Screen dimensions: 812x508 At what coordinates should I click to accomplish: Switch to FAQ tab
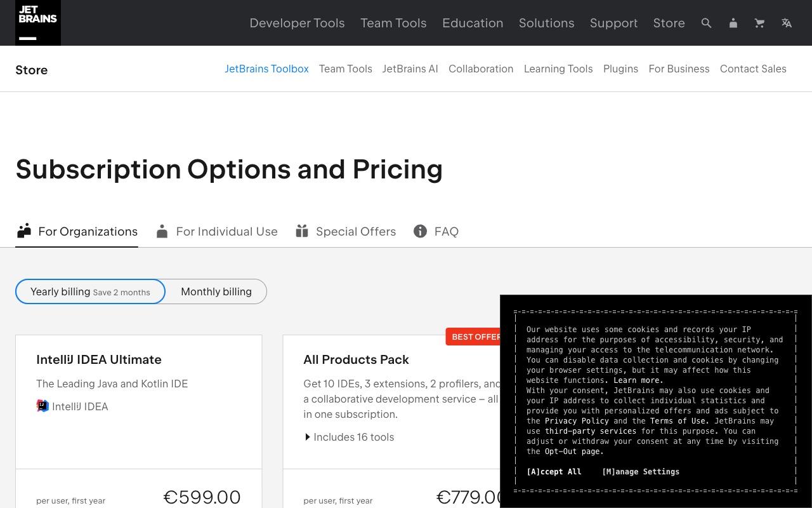tap(436, 231)
